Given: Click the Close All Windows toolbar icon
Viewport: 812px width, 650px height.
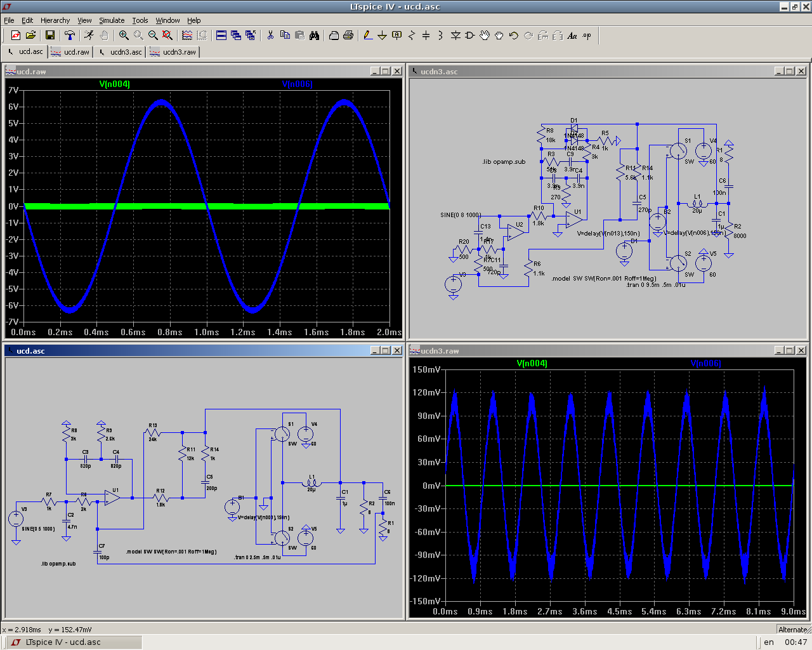Looking at the screenshot, I should point(251,36).
